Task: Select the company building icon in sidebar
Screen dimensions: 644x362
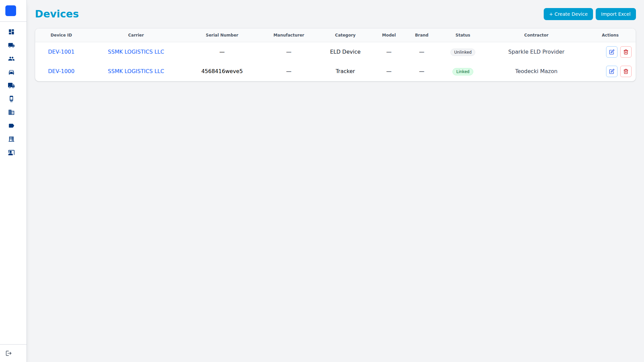Action: [x=11, y=112]
